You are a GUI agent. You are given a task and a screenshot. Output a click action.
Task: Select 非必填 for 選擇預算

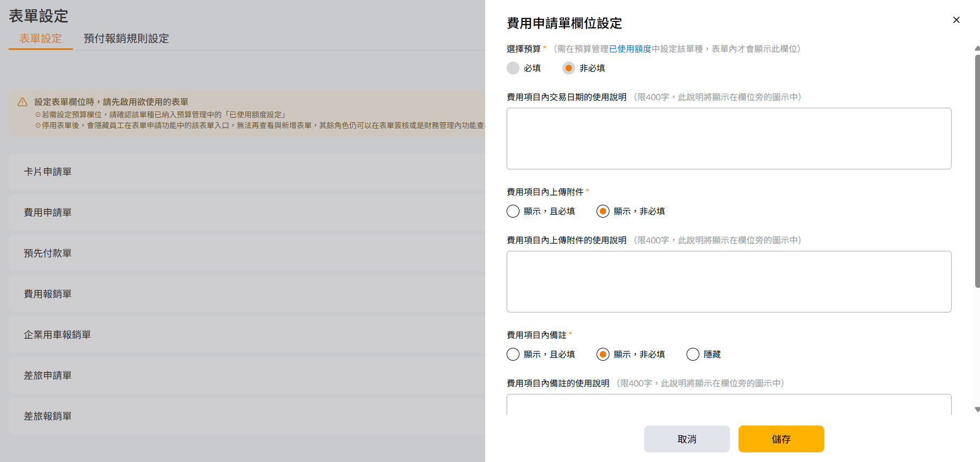[569, 68]
